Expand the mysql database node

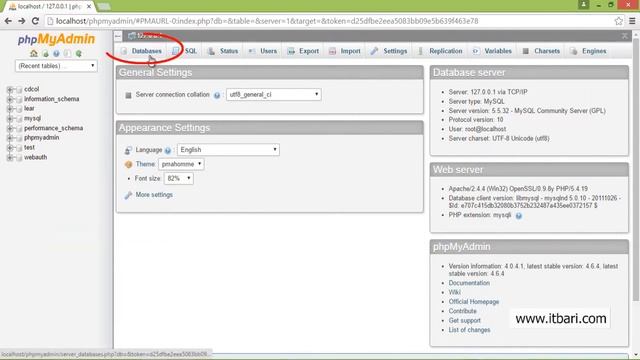pos(10,119)
